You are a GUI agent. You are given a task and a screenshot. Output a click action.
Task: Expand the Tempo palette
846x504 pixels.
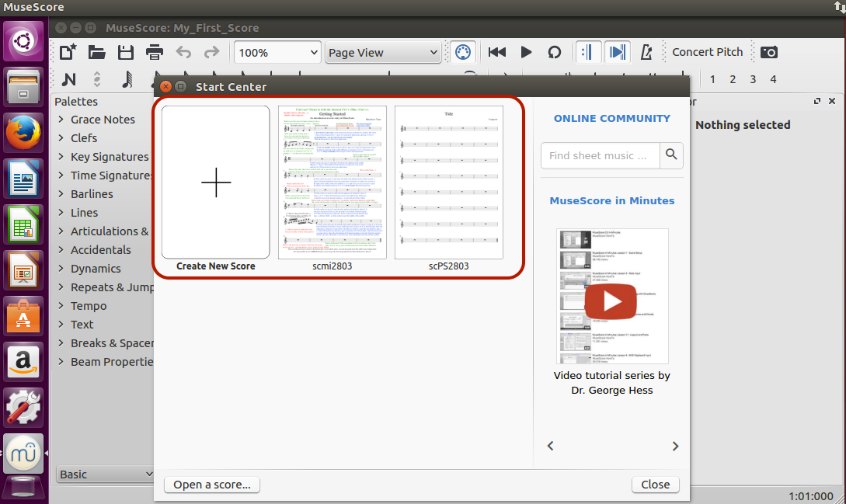[x=61, y=306]
